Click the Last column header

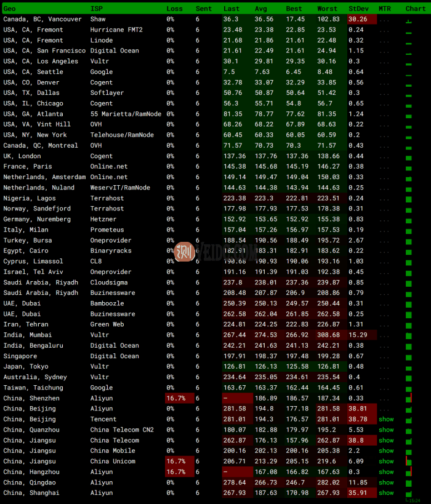click(x=232, y=9)
